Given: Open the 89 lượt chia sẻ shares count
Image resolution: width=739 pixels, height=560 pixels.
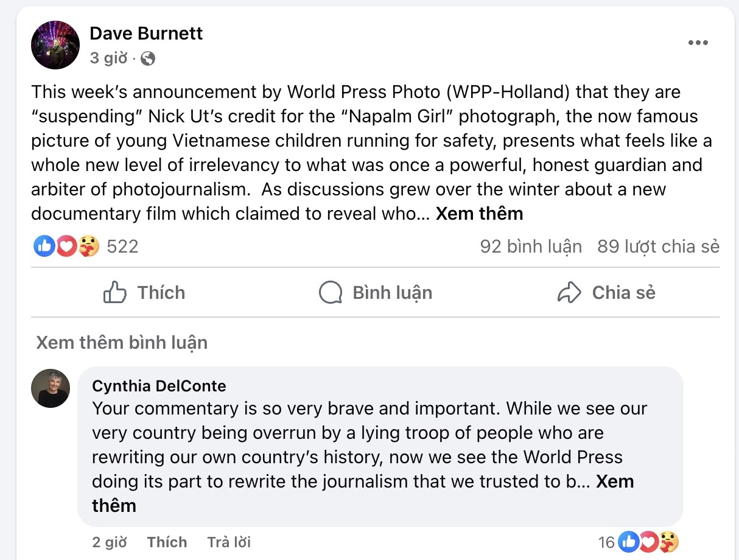Looking at the screenshot, I should [659, 247].
